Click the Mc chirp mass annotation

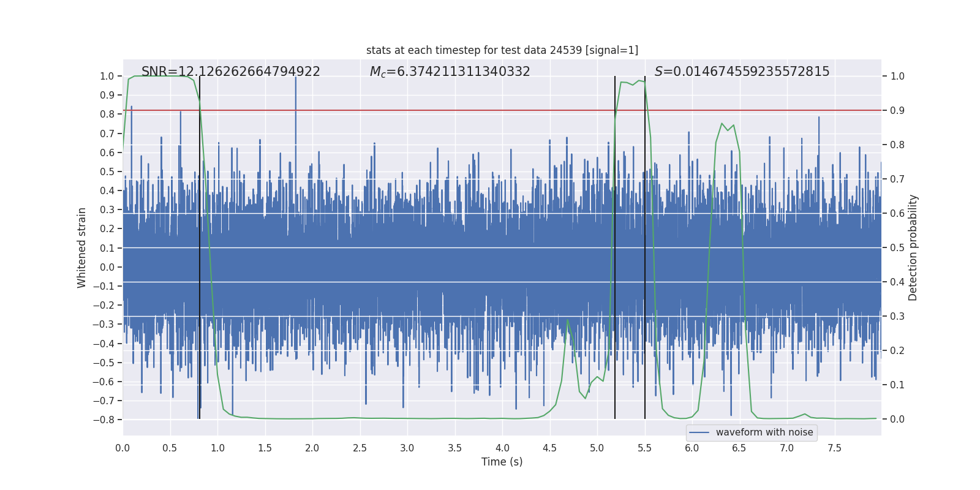[450, 72]
